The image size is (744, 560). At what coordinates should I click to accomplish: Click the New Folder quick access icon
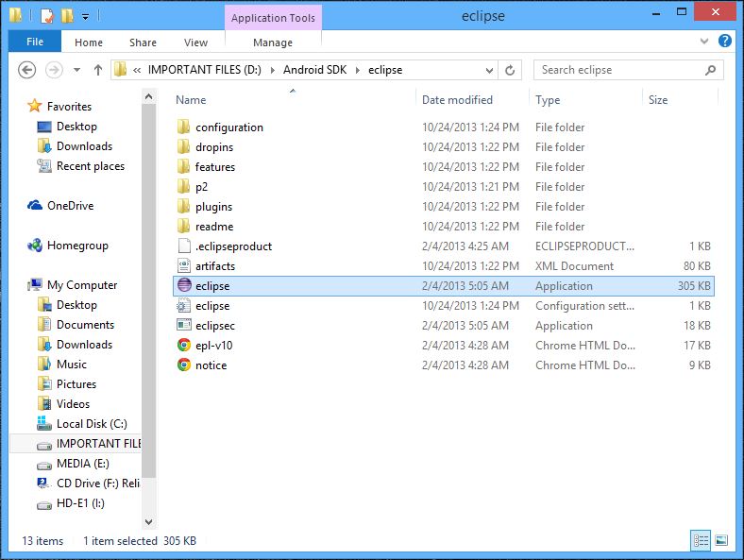67,16
